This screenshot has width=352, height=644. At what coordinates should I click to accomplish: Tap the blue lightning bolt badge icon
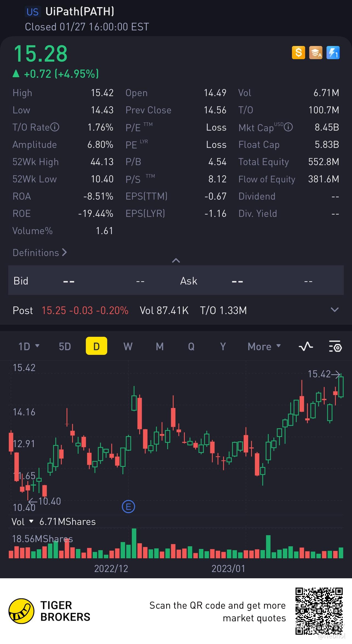(x=333, y=53)
